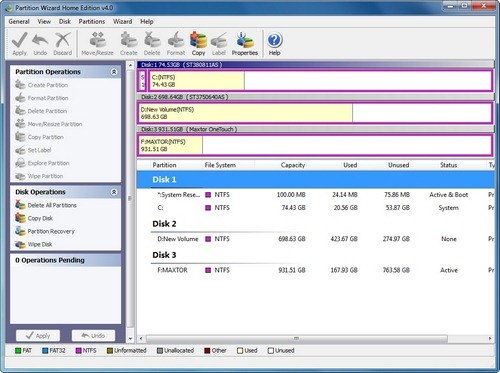The height and width of the screenshot is (373, 500).
Task: Click Format Partition in the sidebar
Action: [x=41, y=98]
